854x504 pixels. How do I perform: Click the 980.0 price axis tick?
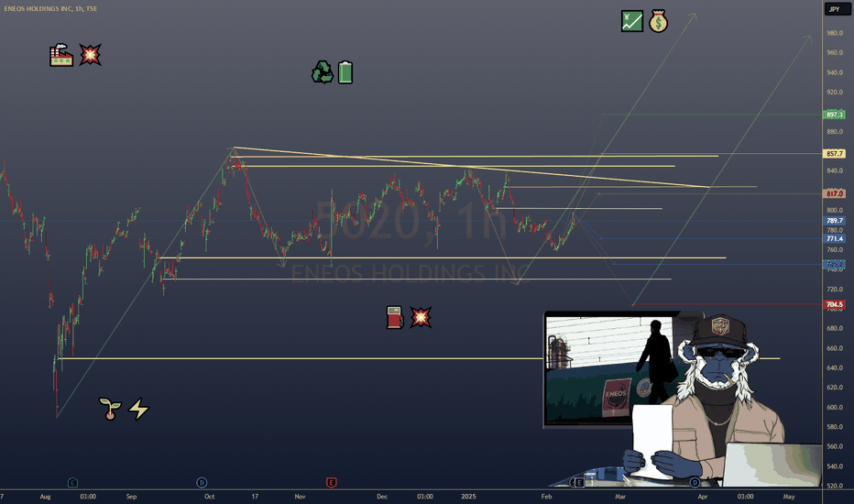(x=835, y=33)
